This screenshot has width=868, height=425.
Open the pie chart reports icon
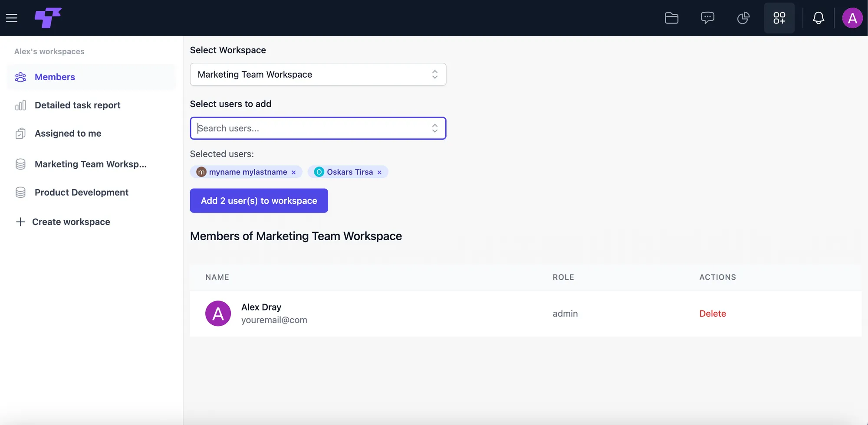point(743,18)
